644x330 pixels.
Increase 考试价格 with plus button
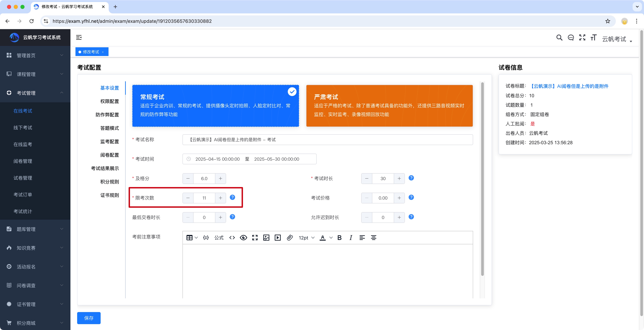tap(399, 198)
